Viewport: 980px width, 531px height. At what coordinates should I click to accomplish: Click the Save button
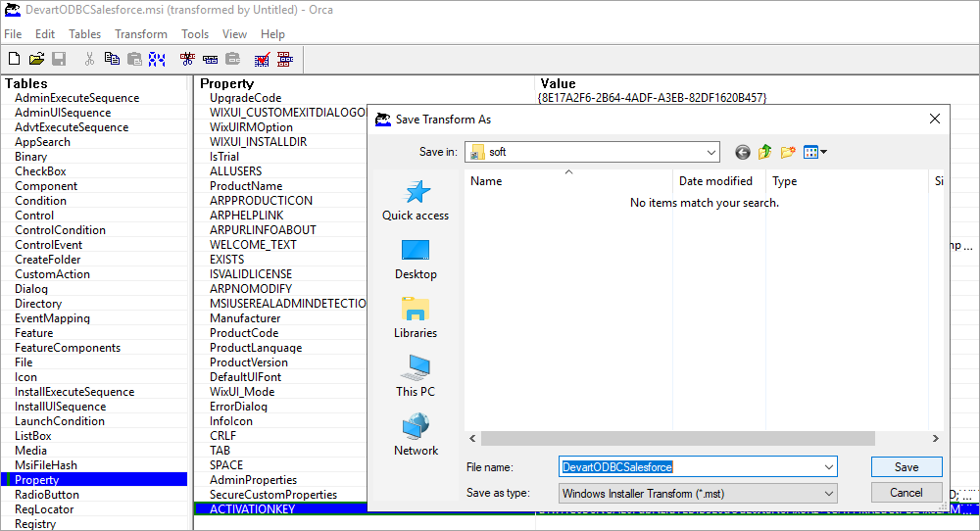pyautogui.click(x=906, y=467)
